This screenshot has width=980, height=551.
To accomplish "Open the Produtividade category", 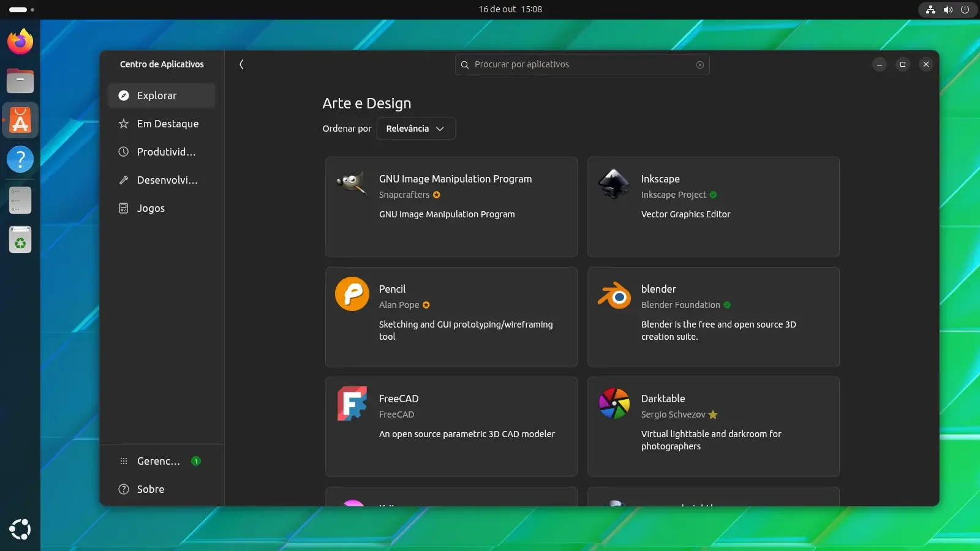I will click(x=162, y=152).
